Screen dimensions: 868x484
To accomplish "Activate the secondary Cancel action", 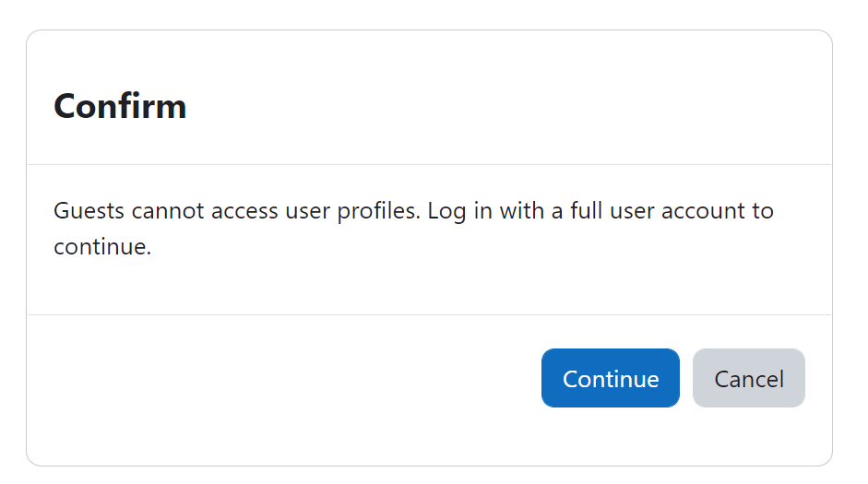I will (x=748, y=378).
